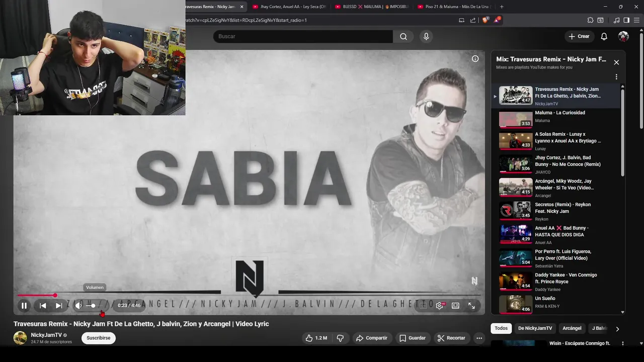Click the Brave Shields lion icon
This screenshot has height=362, width=644.
click(485, 20)
